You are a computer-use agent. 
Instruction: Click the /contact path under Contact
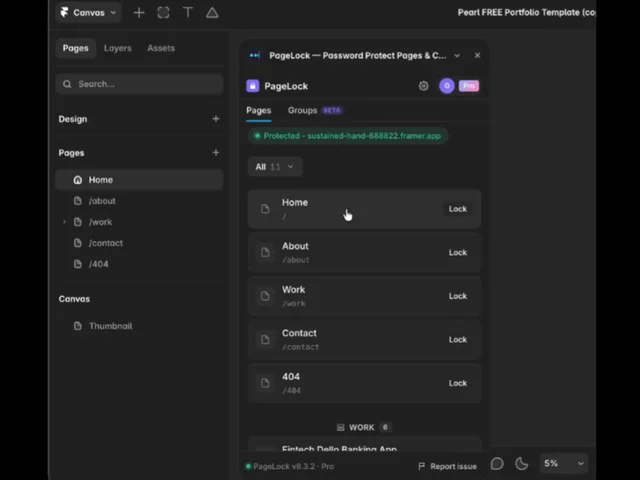click(x=300, y=347)
